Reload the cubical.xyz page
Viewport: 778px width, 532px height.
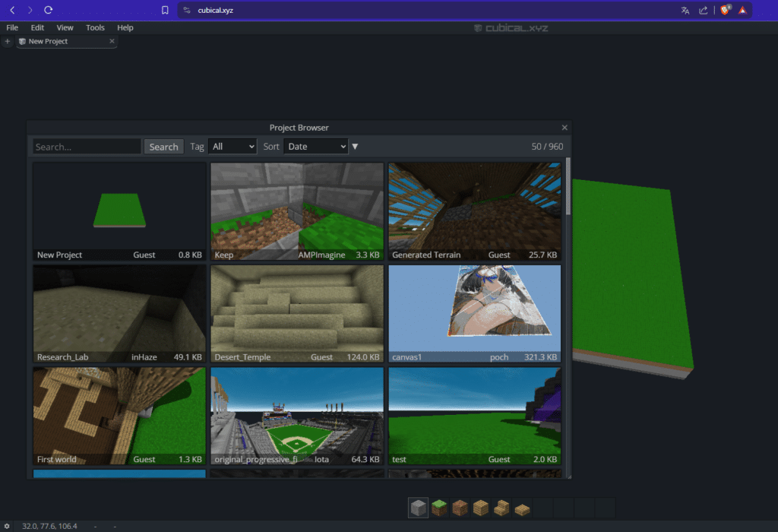(x=48, y=10)
